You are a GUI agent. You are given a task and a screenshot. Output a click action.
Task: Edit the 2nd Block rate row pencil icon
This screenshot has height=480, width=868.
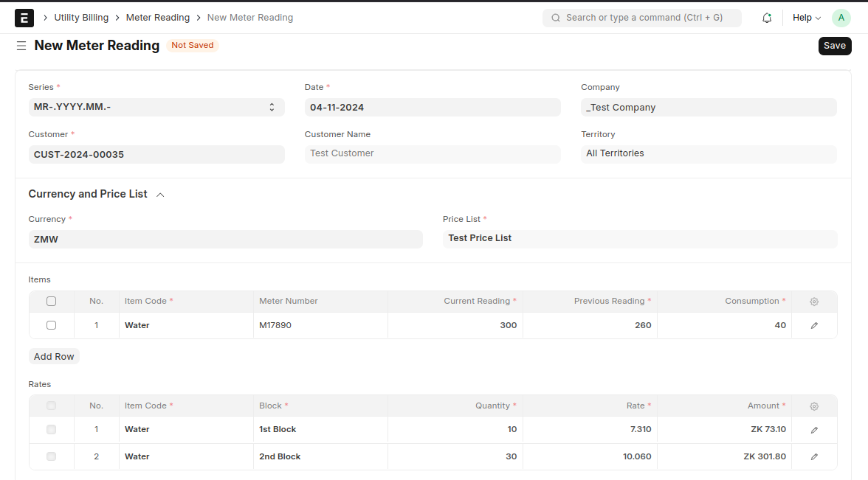(x=813, y=457)
